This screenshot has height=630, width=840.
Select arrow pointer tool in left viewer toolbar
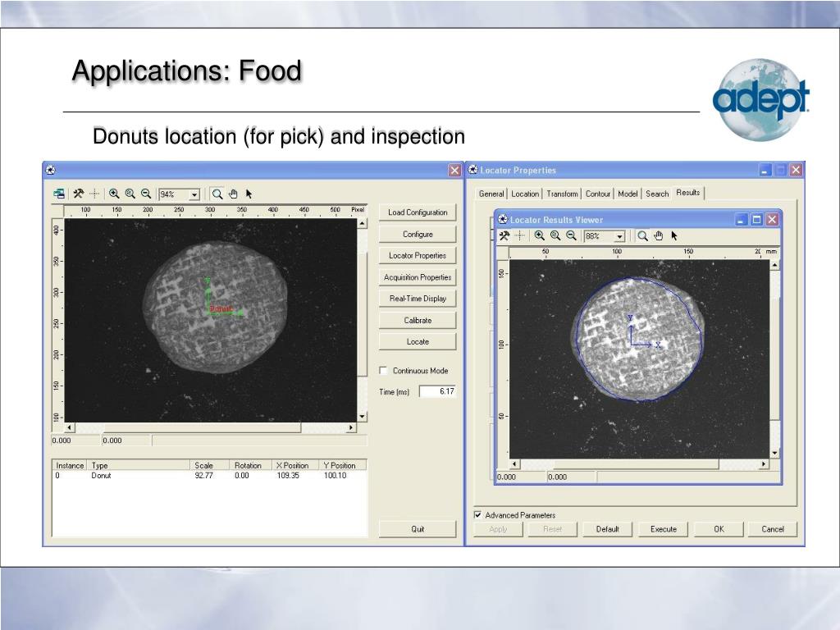[249, 194]
